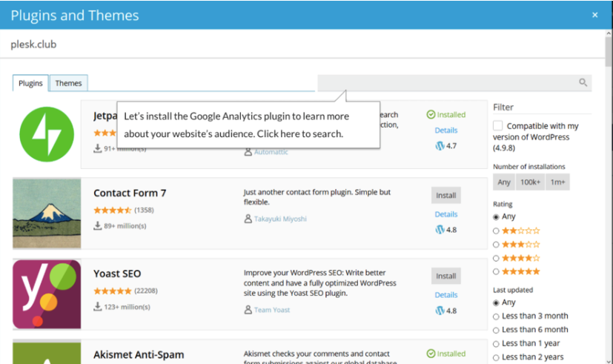The image size is (613, 364).
Task: Open the Yoast SEO logo thumbnail
Action: (x=47, y=294)
